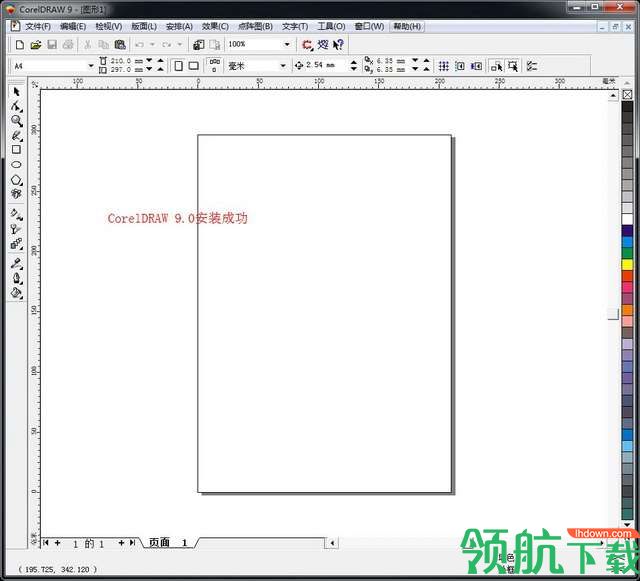Choose the Interactive Blend tool
Screen dimensions: 640x581
tap(16, 244)
